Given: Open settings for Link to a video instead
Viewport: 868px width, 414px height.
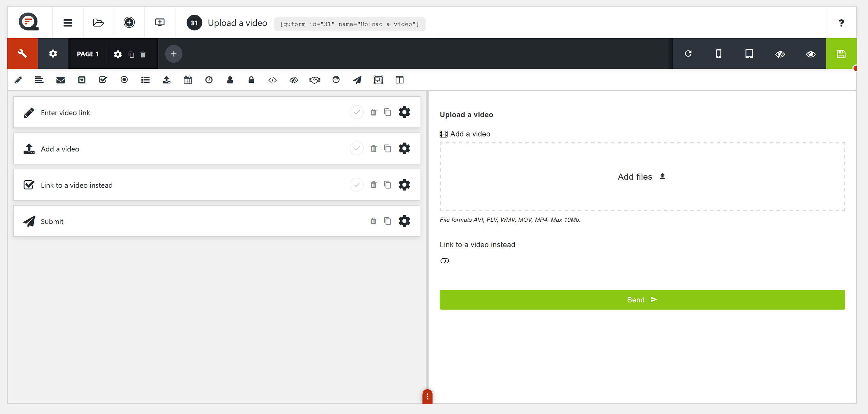Looking at the screenshot, I should (x=404, y=185).
